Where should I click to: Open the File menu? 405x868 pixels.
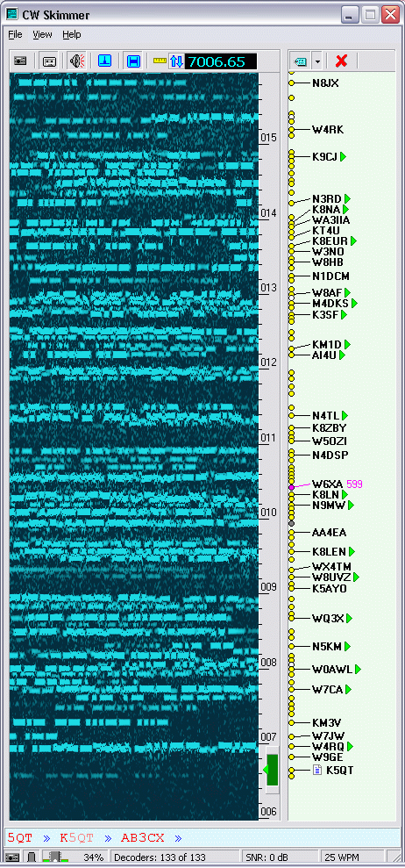(16, 34)
